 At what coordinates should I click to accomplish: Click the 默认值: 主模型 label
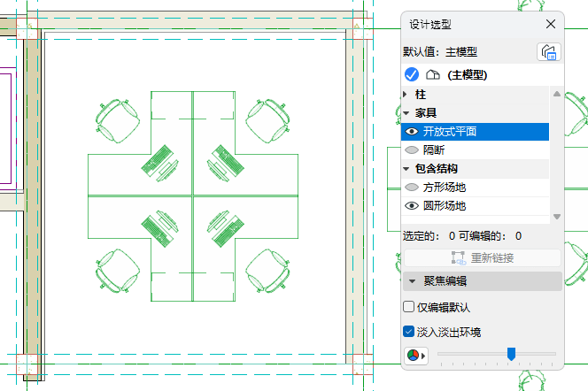[x=440, y=51]
